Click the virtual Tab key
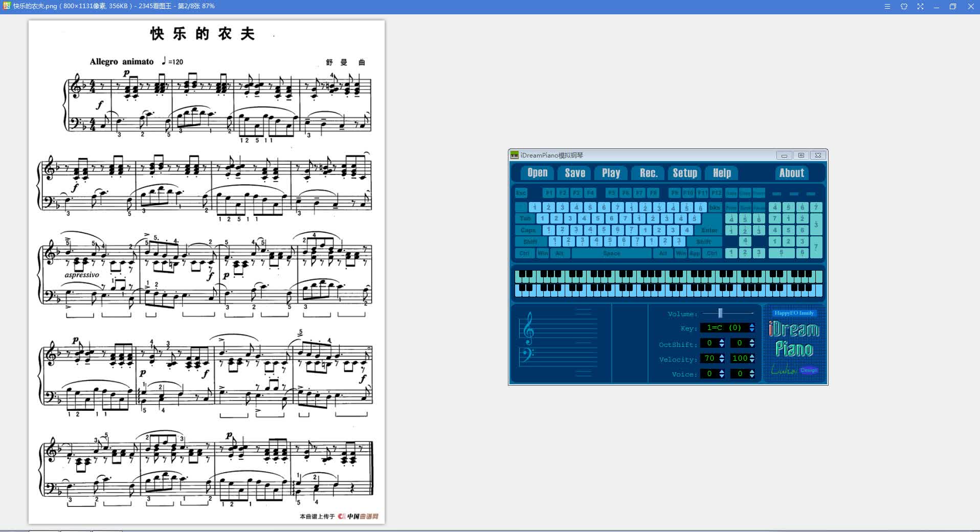 [x=525, y=218]
